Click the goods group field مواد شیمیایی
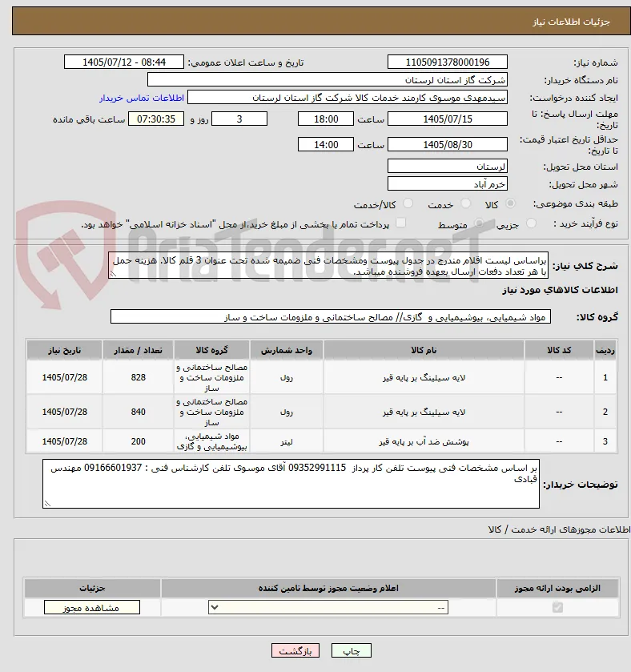Viewport: 631px width, 672px height. [x=330, y=317]
